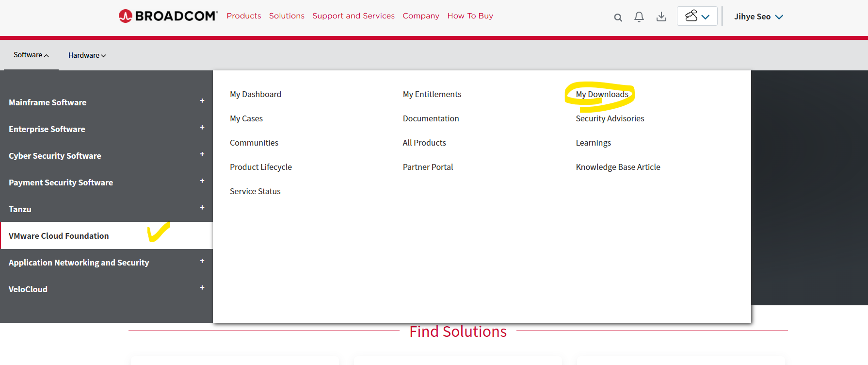Open Product Lifecycle link
This screenshot has height=365, width=868.
(x=261, y=167)
